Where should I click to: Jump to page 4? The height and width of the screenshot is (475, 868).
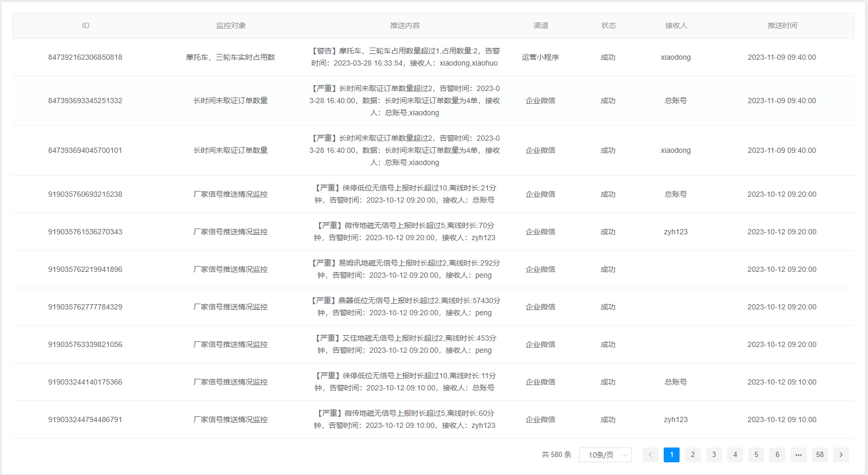(x=735, y=455)
